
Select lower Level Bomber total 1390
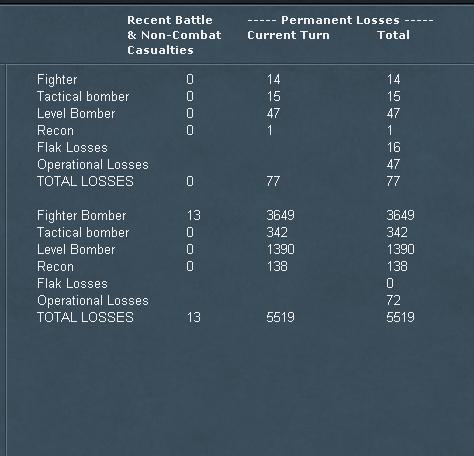click(x=400, y=250)
